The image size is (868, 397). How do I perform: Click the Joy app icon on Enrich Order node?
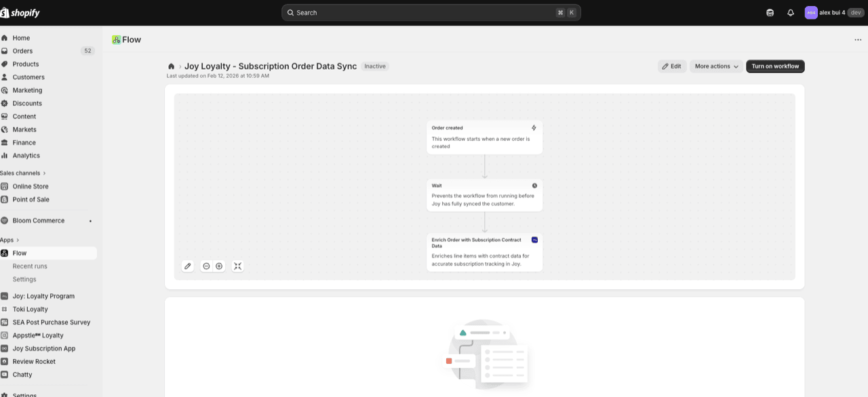point(534,240)
